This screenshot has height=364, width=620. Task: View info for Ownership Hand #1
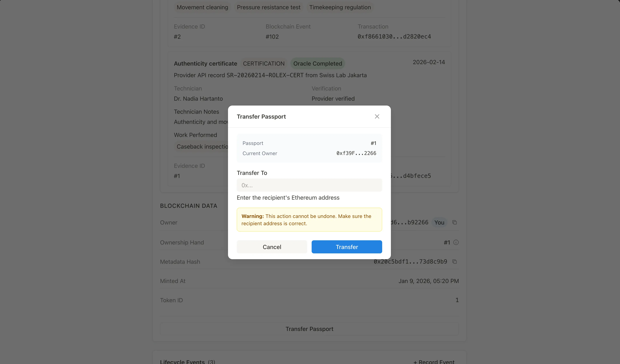456,242
